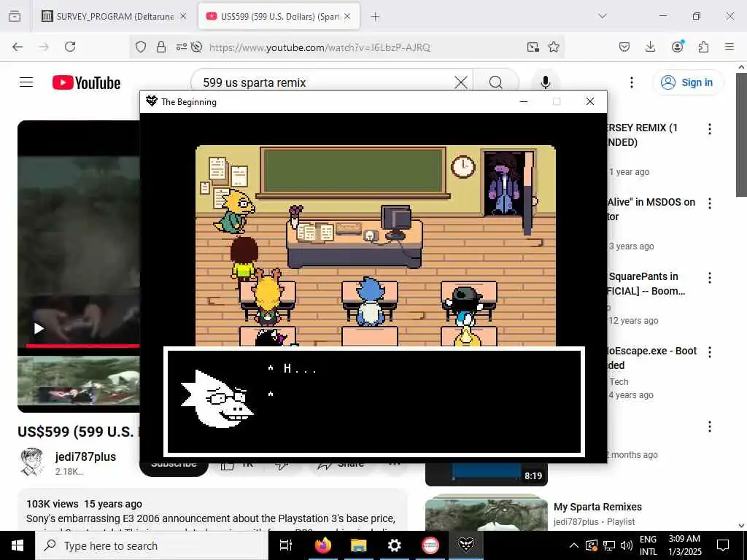Bookmark this page with the star
Screen dimensions: 747x560
554,47
